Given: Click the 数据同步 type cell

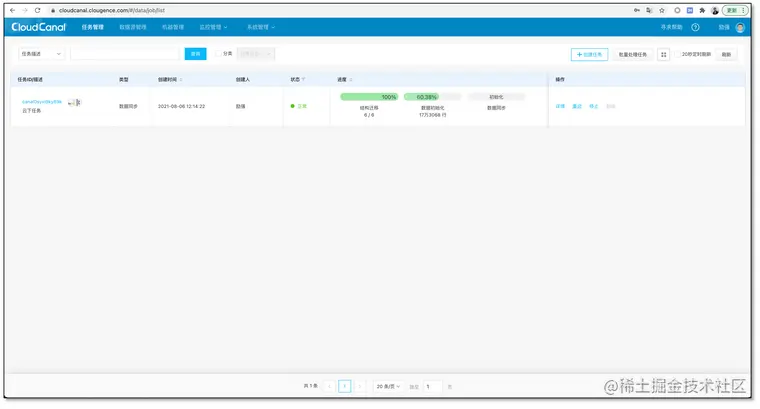Looking at the screenshot, I should coord(128,107).
